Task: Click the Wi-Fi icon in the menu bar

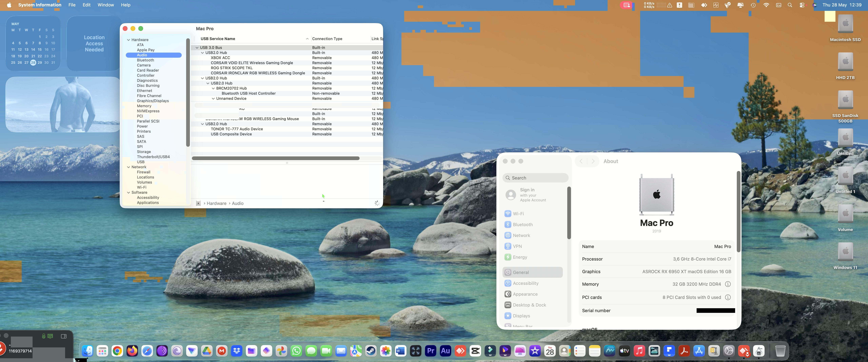Action: pyautogui.click(x=766, y=5)
